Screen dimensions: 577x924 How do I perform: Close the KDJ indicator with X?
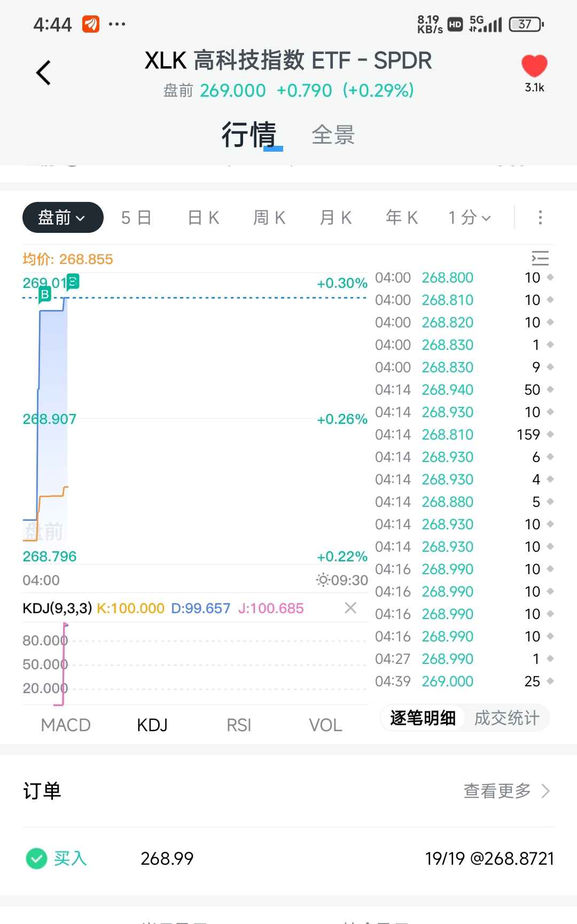(x=350, y=608)
